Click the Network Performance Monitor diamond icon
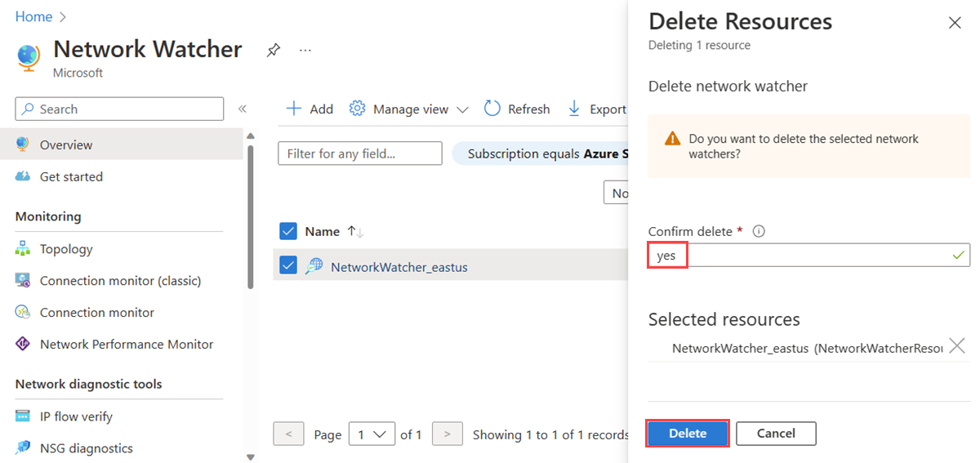This screenshot has height=463, width=980. click(x=23, y=345)
